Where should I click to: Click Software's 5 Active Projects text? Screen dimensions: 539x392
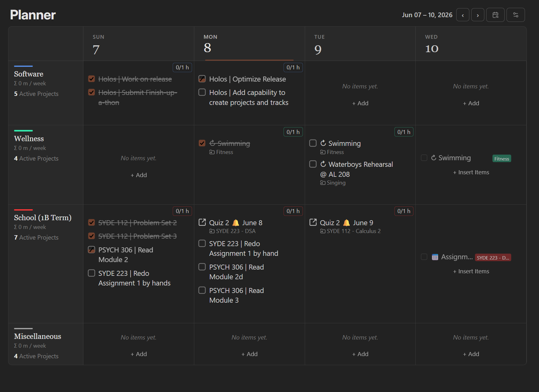[x=36, y=94]
